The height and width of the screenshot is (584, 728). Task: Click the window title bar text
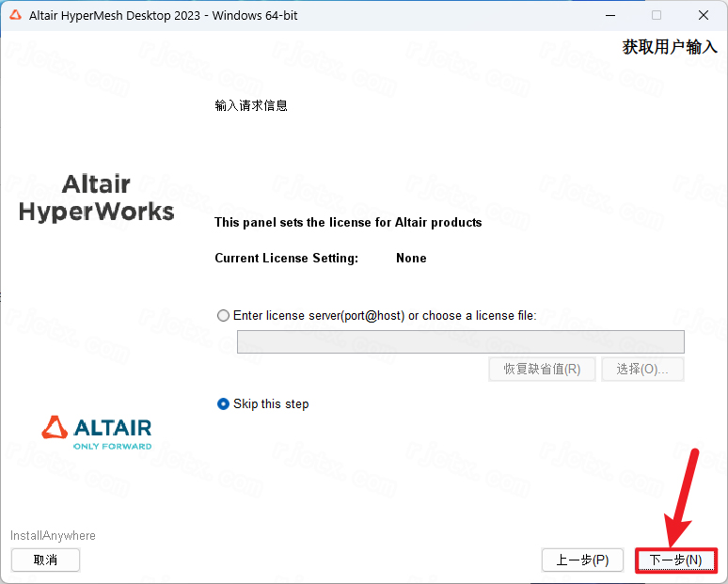[163, 15]
